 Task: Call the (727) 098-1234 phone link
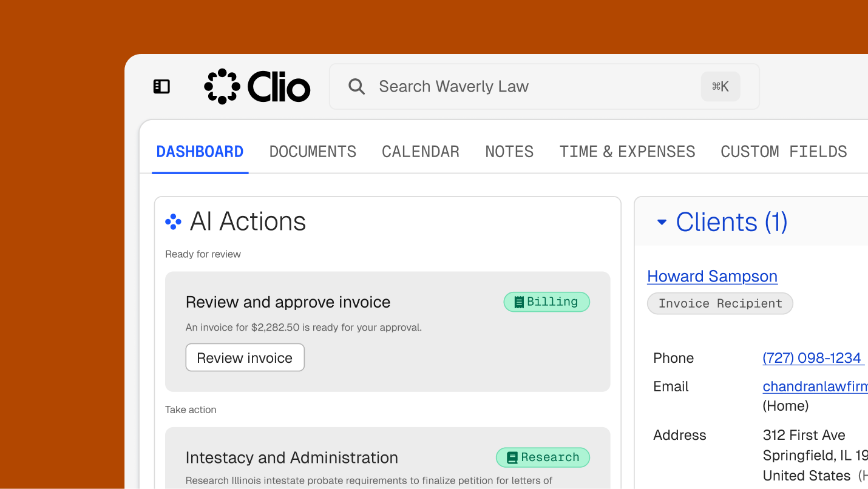[x=813, y=358]
